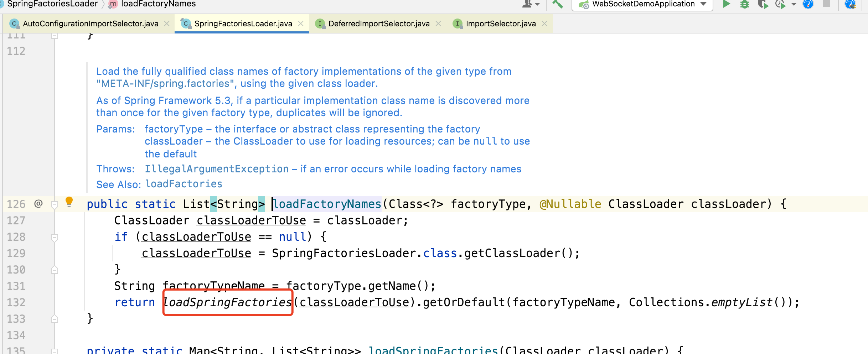This screenshot has width=868, height=354.
Task: Click loadFactoryNames breadcrumb
Action: (158, 4)
